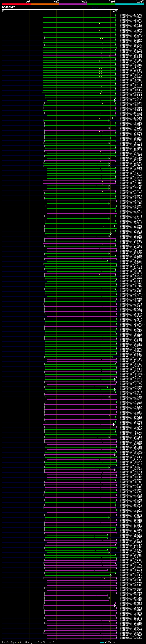
Task: Click the UniRef100_A7BY33 label
Action: [131, 371]
